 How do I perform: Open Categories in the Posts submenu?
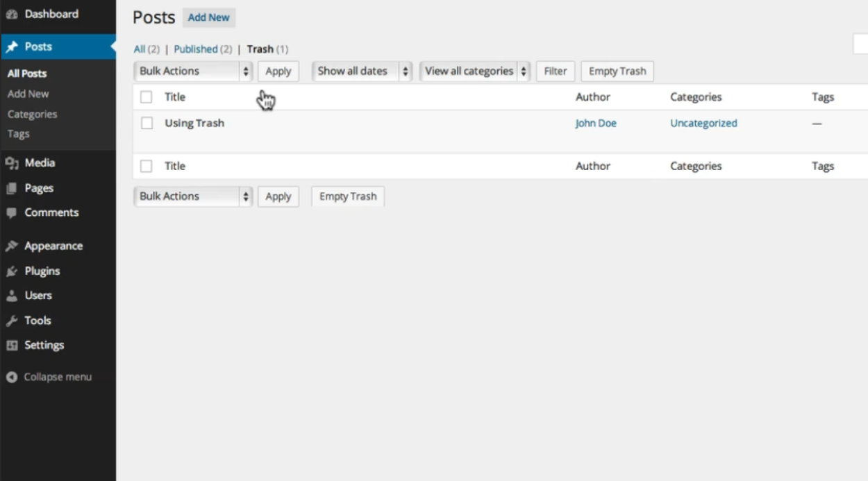point(33,115)
